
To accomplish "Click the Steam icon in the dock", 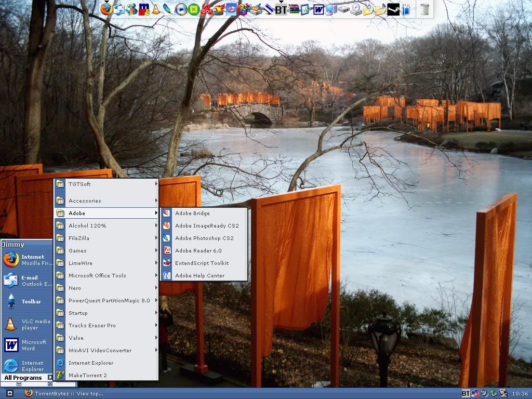I will [393, 9].
